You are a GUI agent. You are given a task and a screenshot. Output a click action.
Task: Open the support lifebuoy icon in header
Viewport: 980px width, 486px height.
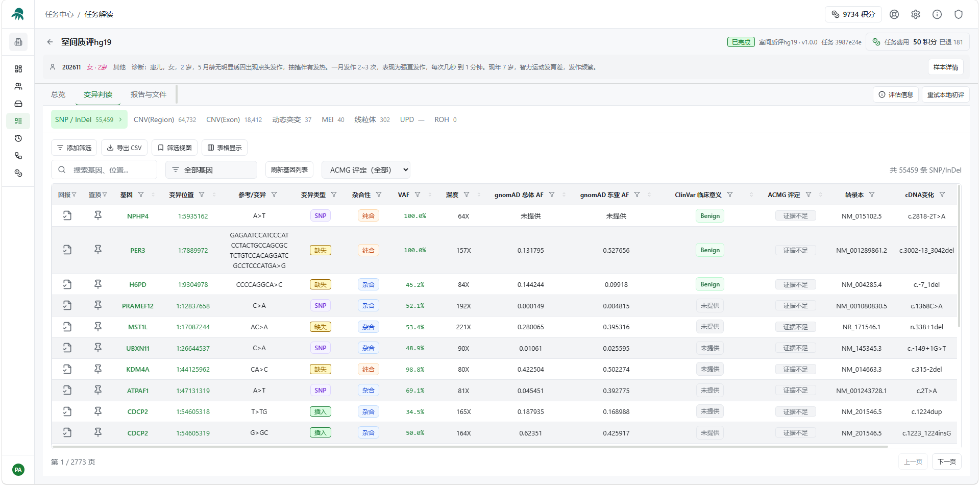894,14
